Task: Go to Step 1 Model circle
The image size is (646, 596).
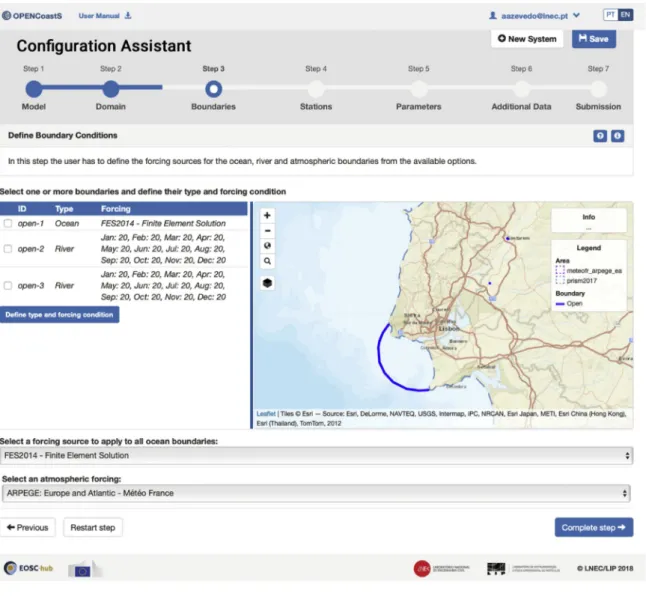Action: click(x=34, y=89)
